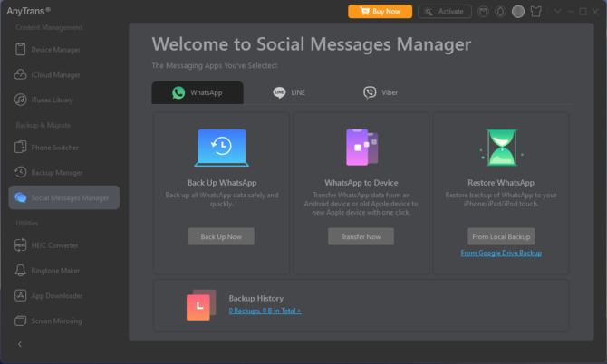Image resolution: width=607 pixels, height=364 pixels.
Task: Click the Phone Switcher icon
Action: click(x=21, y=148)
